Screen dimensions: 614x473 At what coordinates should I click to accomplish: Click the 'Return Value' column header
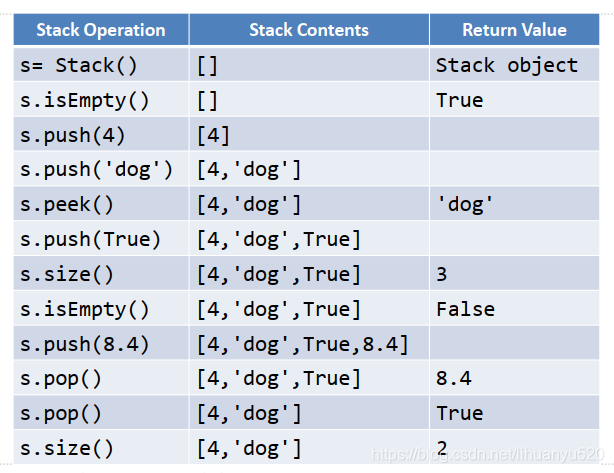(x=514, y=30)
